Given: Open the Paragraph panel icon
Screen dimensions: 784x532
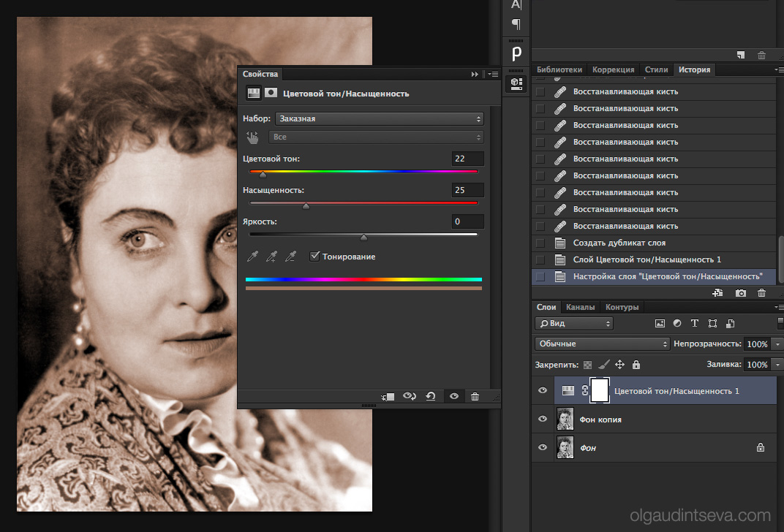Looking at the screenshot, I should (516, 24).
